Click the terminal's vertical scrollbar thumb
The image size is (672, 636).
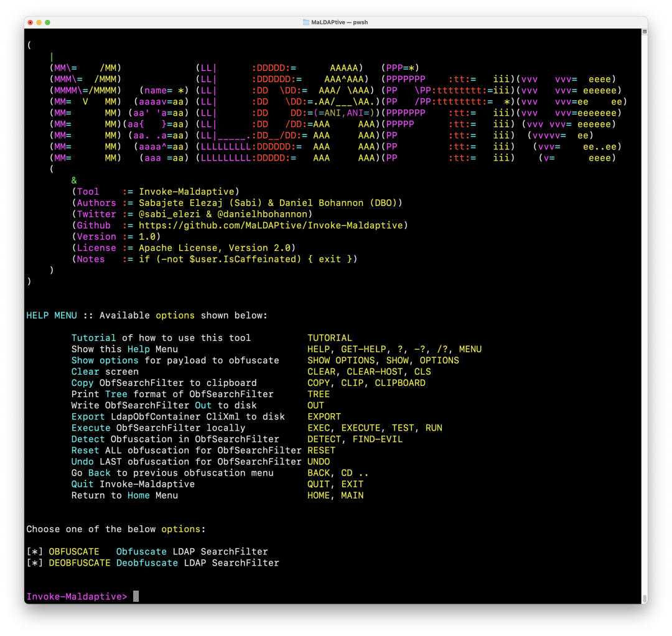[x=644, y=598]
